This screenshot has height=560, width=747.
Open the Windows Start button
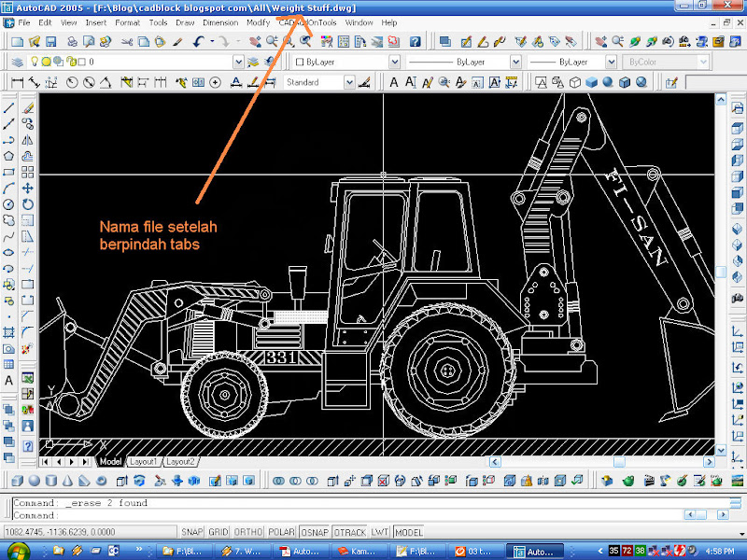(x=17, y=551)
